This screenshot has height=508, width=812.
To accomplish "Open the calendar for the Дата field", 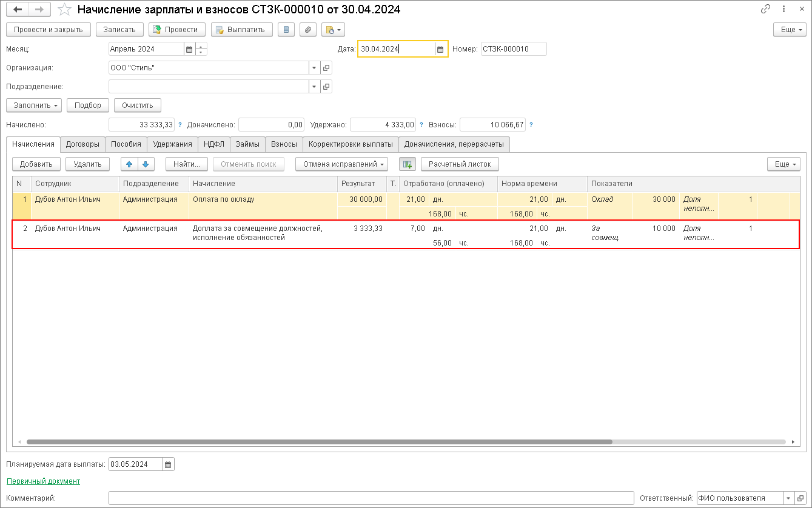I will click(441, 49).
